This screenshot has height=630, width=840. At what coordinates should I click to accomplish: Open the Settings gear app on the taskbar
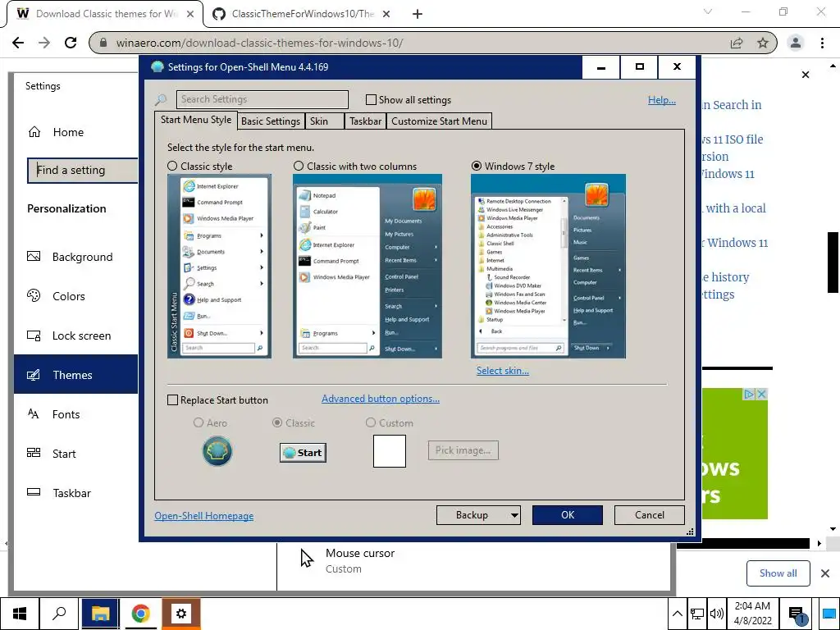click(x=181, y=614)
